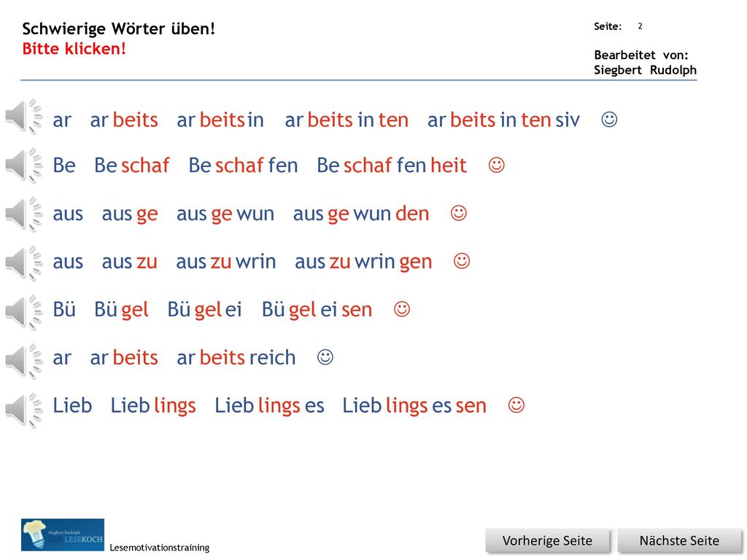Viewport: 747px width, 560px height.
Task: Click the smiley after arbeitsreich
Action: [325, 357]
